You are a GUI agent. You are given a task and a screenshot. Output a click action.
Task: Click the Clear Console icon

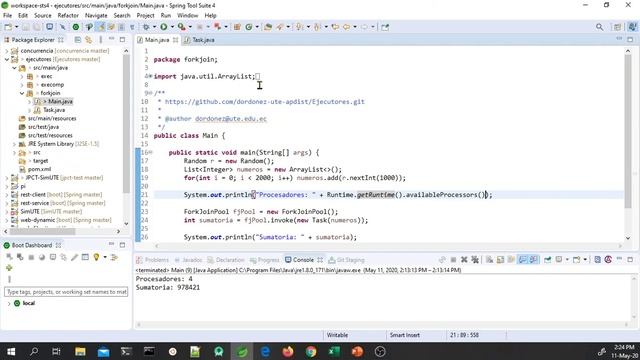(x=489, y=260)
